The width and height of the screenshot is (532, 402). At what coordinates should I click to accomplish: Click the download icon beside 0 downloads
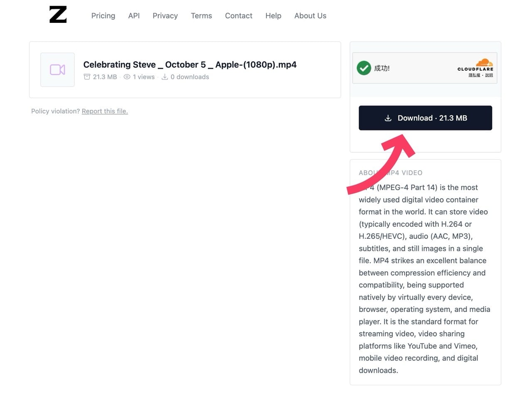point(165,77)
